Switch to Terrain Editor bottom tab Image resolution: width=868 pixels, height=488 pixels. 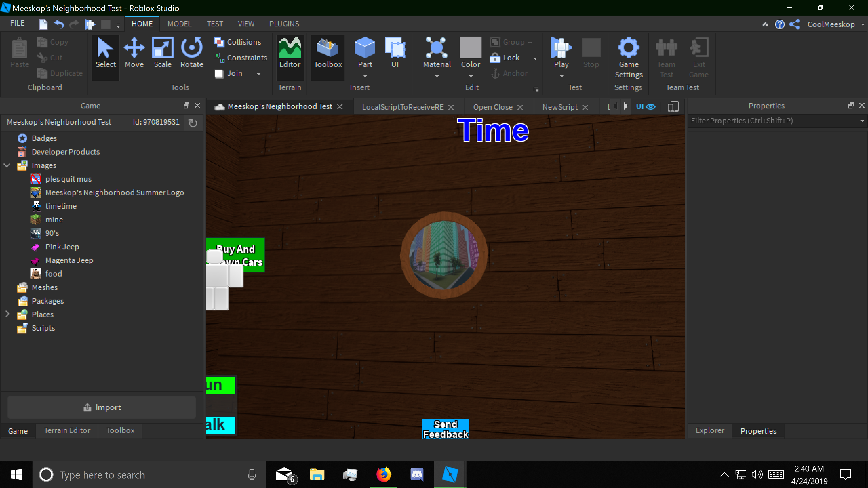click(67, 430)
